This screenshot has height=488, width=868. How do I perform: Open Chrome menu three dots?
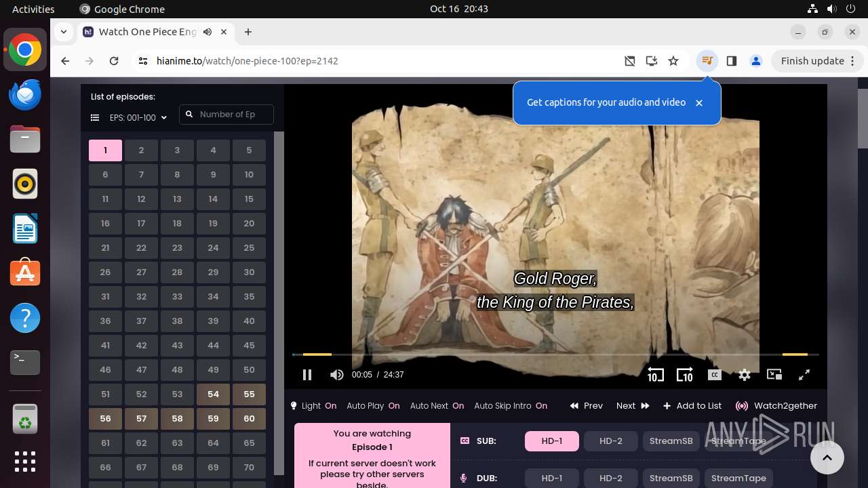coord(854,61)
